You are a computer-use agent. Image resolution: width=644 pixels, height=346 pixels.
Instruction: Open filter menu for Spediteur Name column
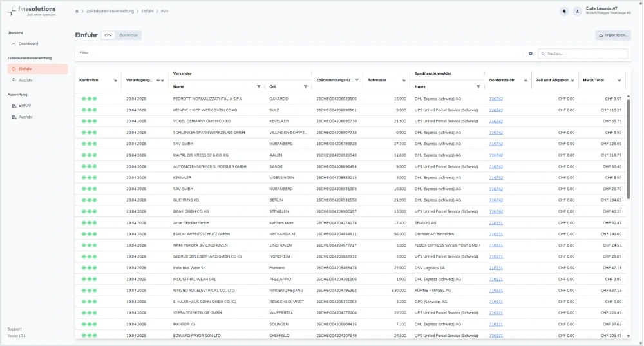pos(478,87)
